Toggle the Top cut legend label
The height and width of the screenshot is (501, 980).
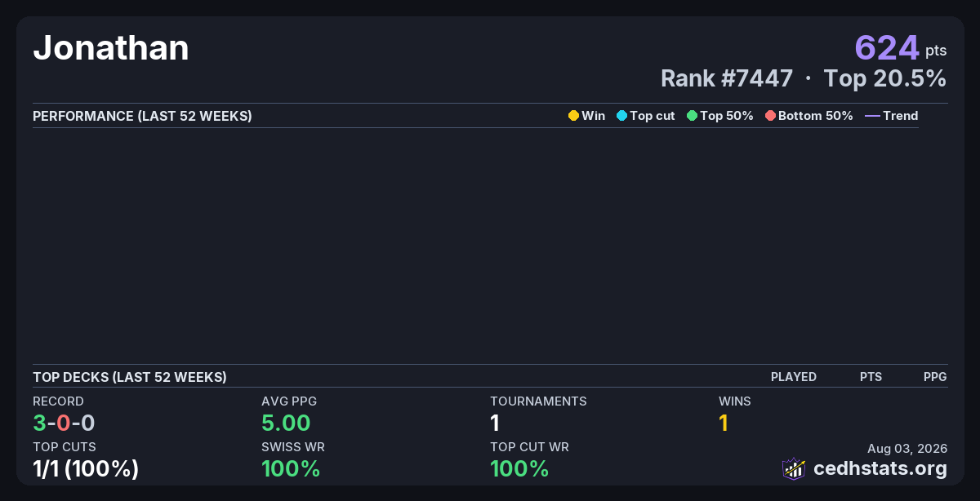(x=653, y=116)
